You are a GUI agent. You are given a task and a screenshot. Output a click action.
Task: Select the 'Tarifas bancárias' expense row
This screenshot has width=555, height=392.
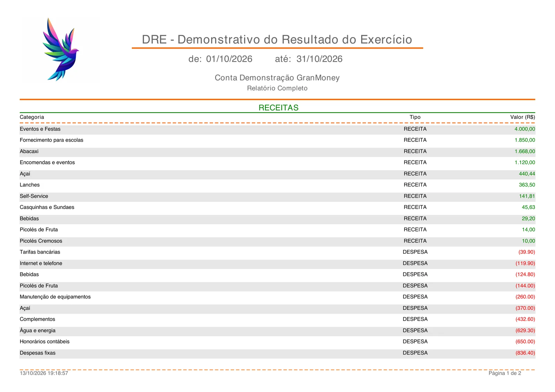tap(277, 252)
